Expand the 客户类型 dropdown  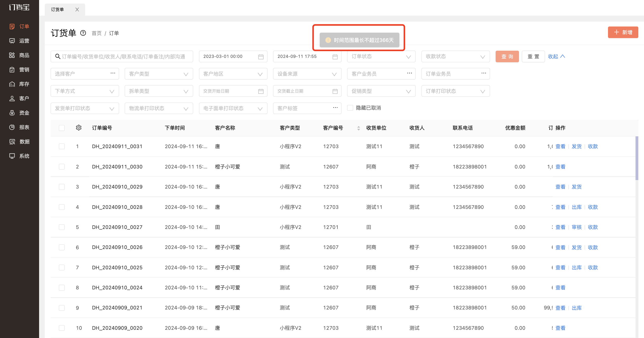(159, 74)
